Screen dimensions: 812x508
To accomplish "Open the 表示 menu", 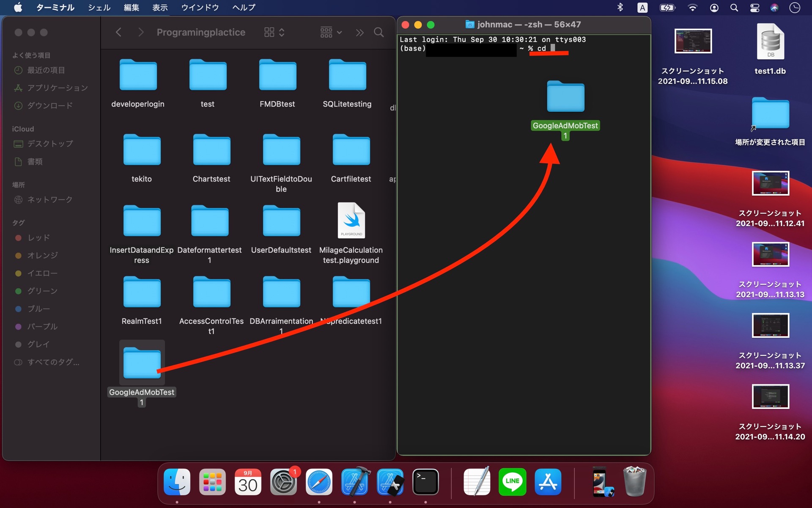I will 160,8.
